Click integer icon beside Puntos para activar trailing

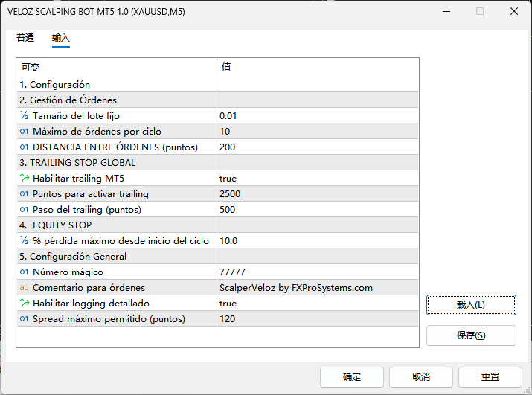[x=24, y=194]
